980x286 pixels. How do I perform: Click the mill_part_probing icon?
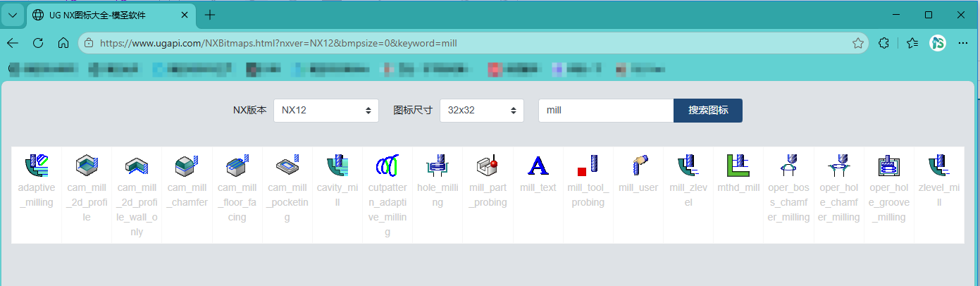coord(488,166)
